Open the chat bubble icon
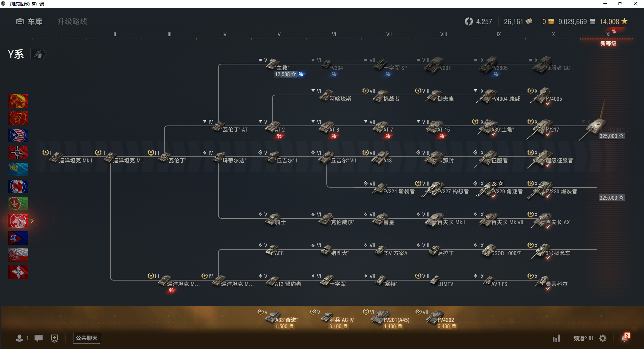 [39, 338]
